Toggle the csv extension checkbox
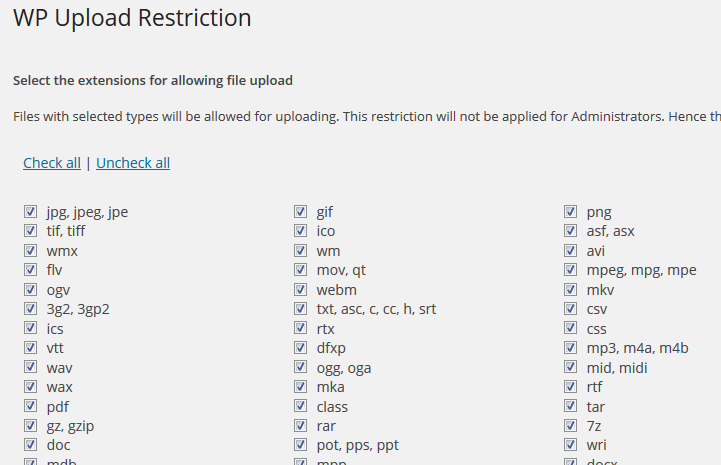721x465 pixels. pos(570,309)
